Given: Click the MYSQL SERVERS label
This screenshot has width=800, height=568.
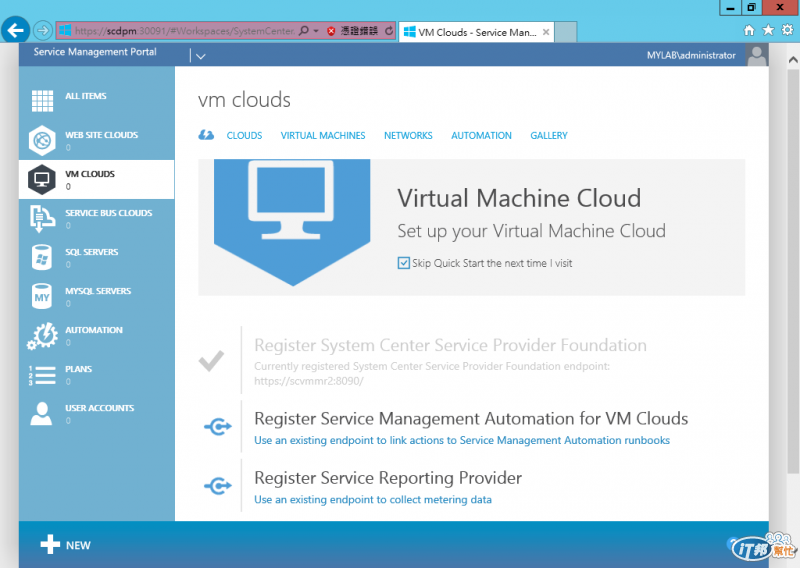Looking at the screenshot, I should point(98,291).
